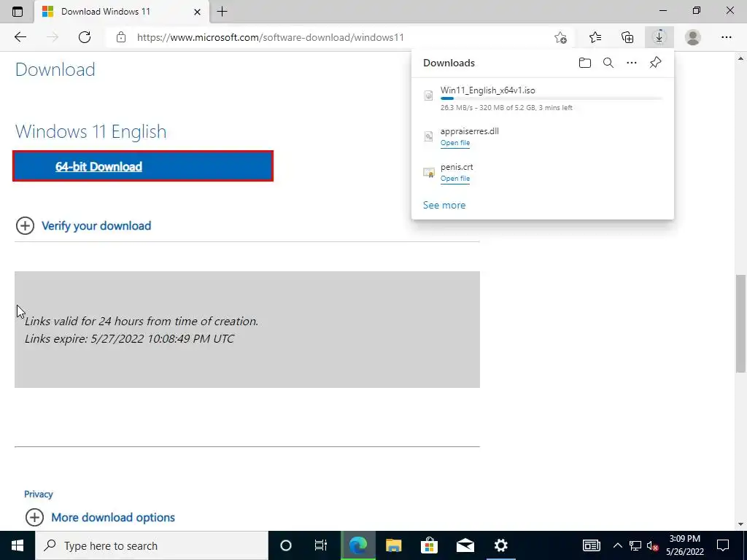This screenshot has width=747, height=560.
Task: Open file link for penis.crt
Action: tap(455, 179)
